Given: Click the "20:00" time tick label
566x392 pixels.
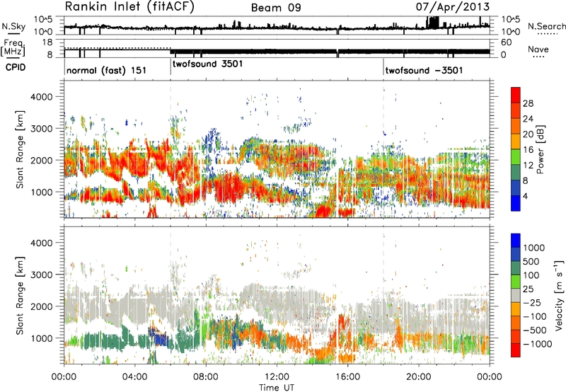Looking at the screenshot, I should point(419,377).
